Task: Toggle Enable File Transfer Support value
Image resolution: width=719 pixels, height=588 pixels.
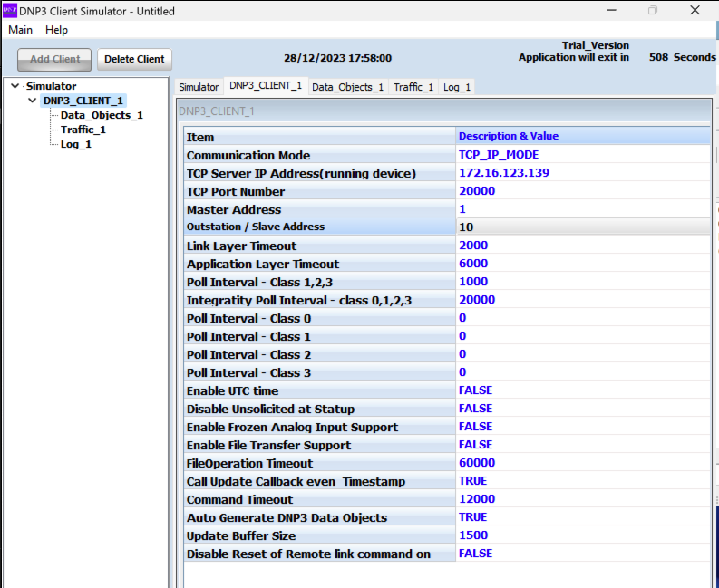Action: 475,445
